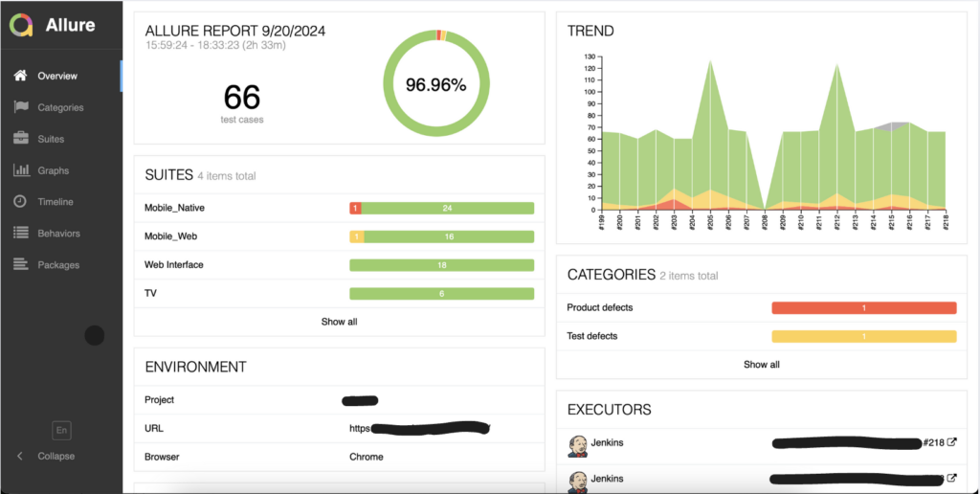Show all suites
The image size is (980, 494).
(339, 322)
